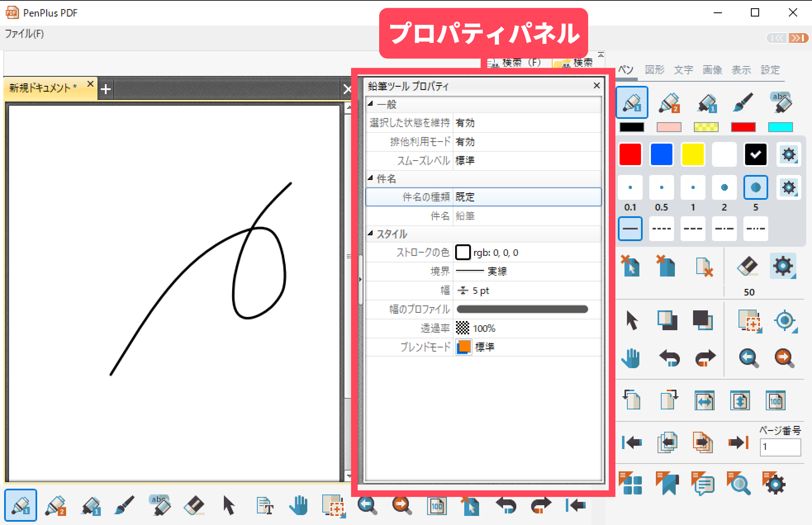
Task: Select the 2 pt pen width dot
Action: coord(724,188)
